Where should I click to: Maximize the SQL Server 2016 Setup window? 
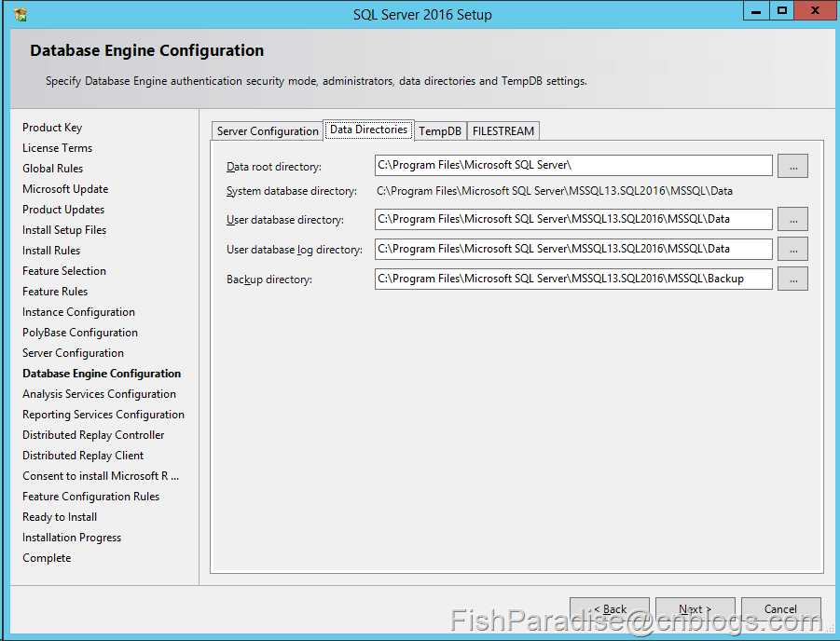[x=782, y=10]
